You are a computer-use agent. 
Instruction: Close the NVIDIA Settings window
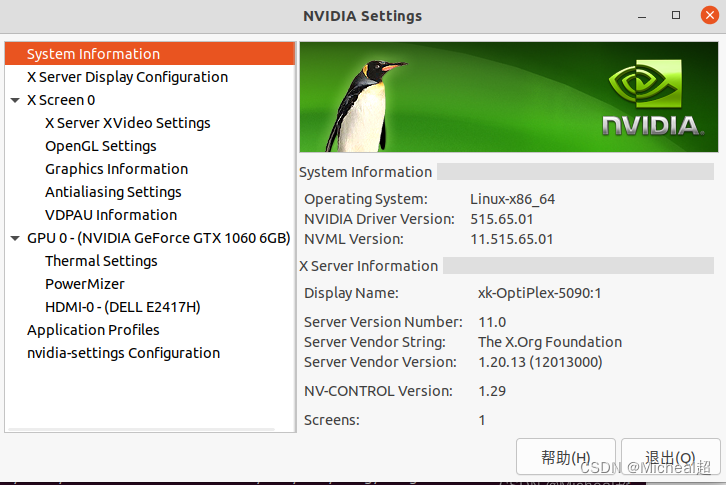click(x=710, y=15)
